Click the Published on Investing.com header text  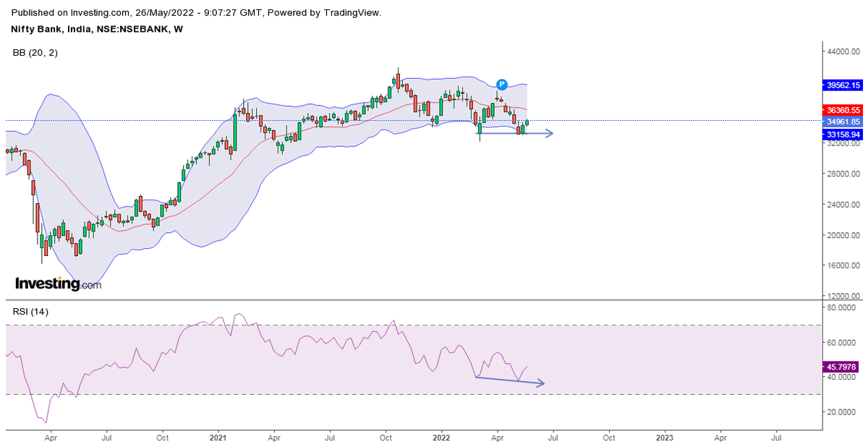(196, 12)
